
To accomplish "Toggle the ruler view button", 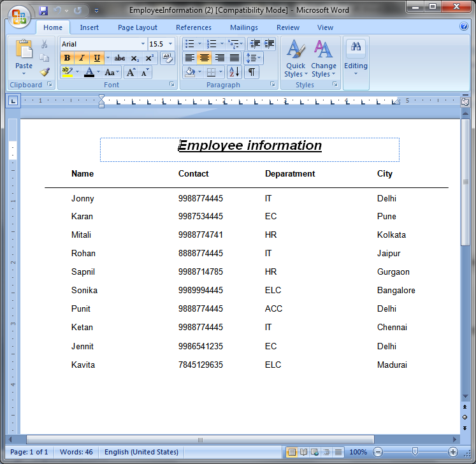I will pos(465,102).
